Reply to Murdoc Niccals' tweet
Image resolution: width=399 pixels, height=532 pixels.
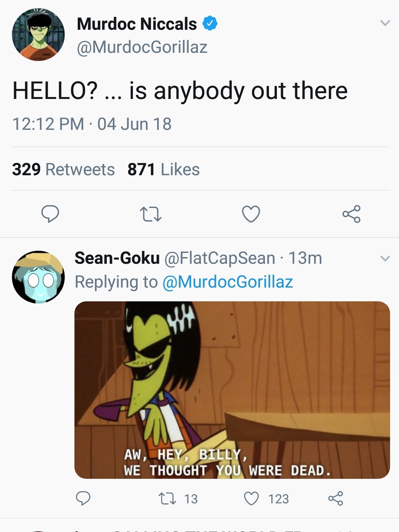(x=50, y=214)
